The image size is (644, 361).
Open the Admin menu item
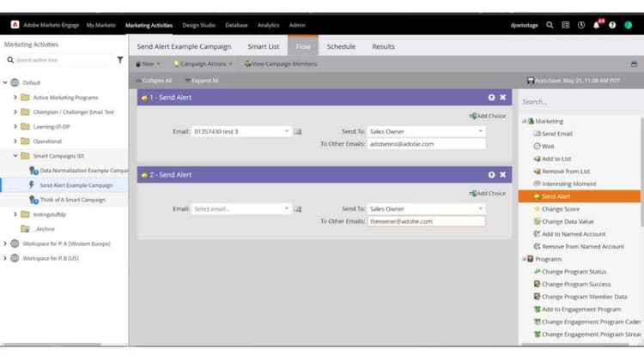pyautogui.click(x=297, y=25)
